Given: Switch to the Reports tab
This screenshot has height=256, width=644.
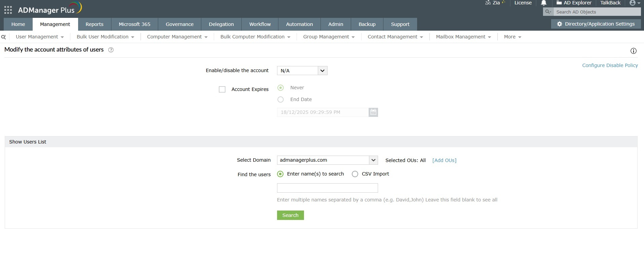Looking at the screenshot, I should click(x=94, y=24).
